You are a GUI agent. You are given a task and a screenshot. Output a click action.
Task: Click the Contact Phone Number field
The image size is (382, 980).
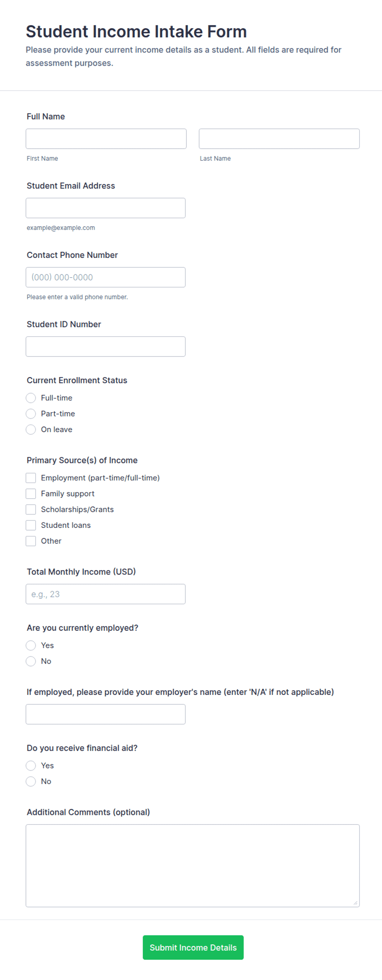pyautogui.click(x=106, y=277)
